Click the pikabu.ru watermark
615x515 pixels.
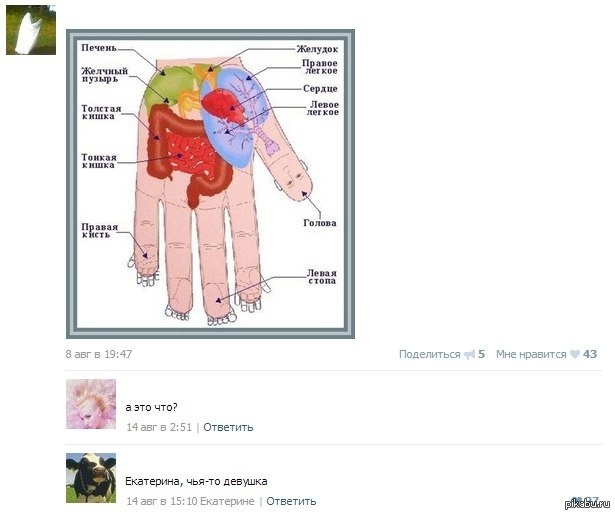point(587,504)
